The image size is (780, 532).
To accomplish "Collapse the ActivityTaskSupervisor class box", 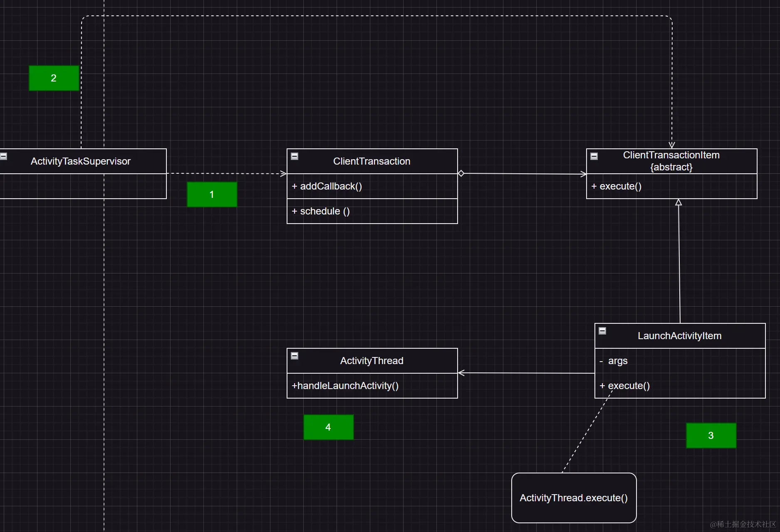I will coord(3,156).
